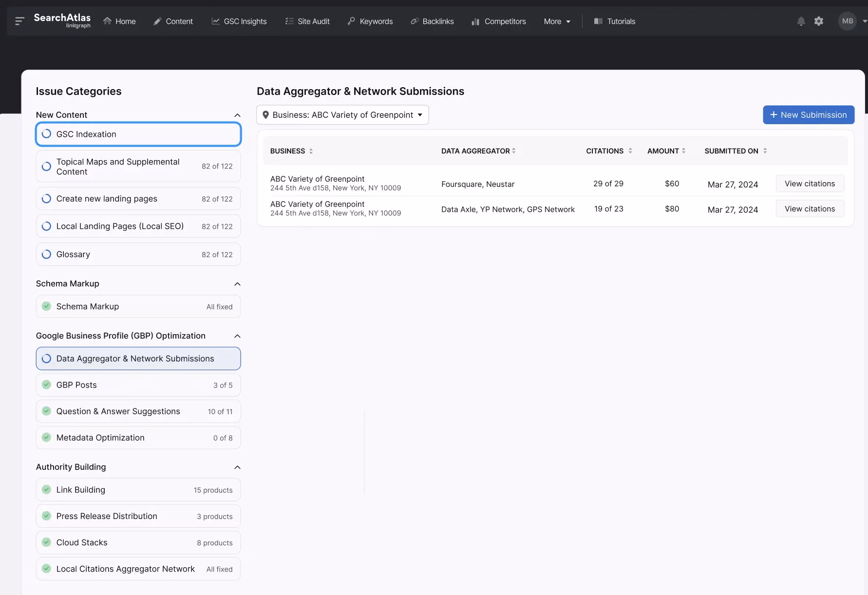Collapse the Authority Building section

(x=237, y=467)
